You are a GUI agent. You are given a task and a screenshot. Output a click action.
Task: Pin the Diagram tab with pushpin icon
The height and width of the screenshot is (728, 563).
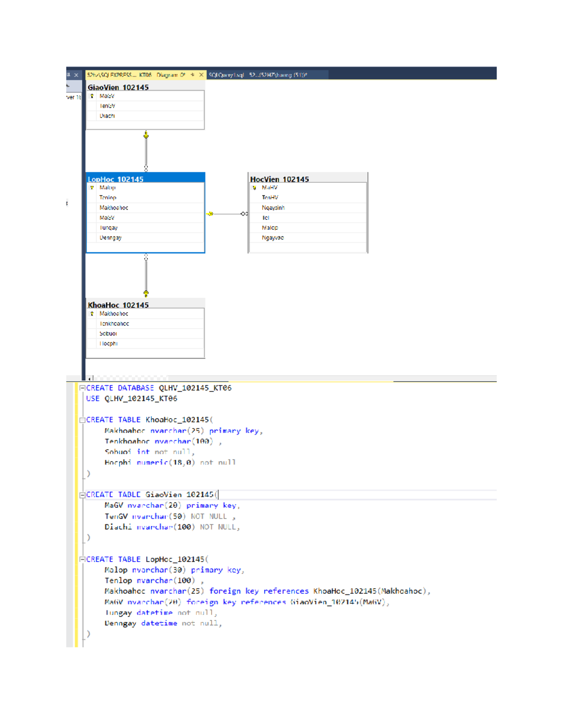point(192,75)
